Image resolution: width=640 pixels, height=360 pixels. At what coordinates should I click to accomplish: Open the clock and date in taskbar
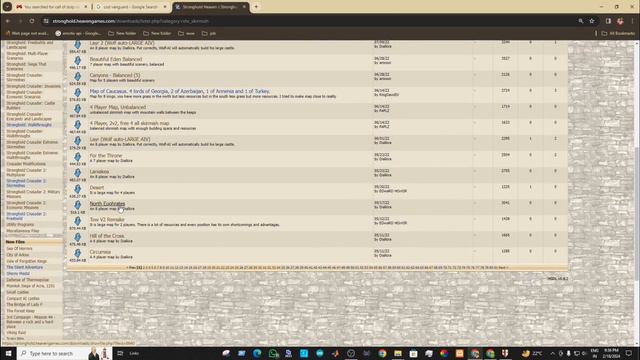click(x=611, y=353)
